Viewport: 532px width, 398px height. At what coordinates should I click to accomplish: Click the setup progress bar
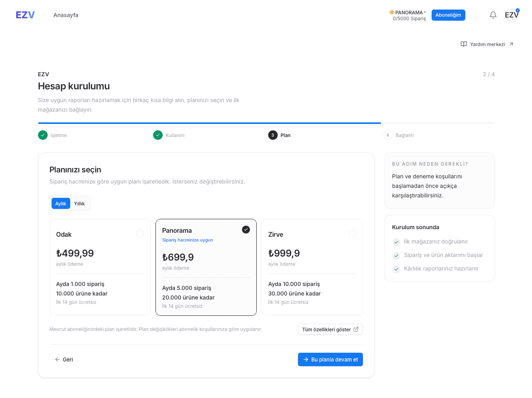tap(267, 123)
